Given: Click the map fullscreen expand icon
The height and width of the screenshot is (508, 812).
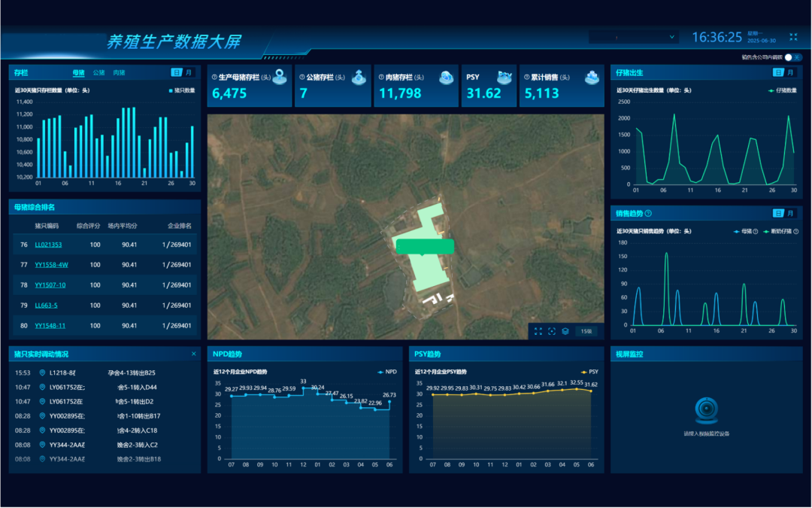Looking at the screenshot, I should click(x=538, y=331).
